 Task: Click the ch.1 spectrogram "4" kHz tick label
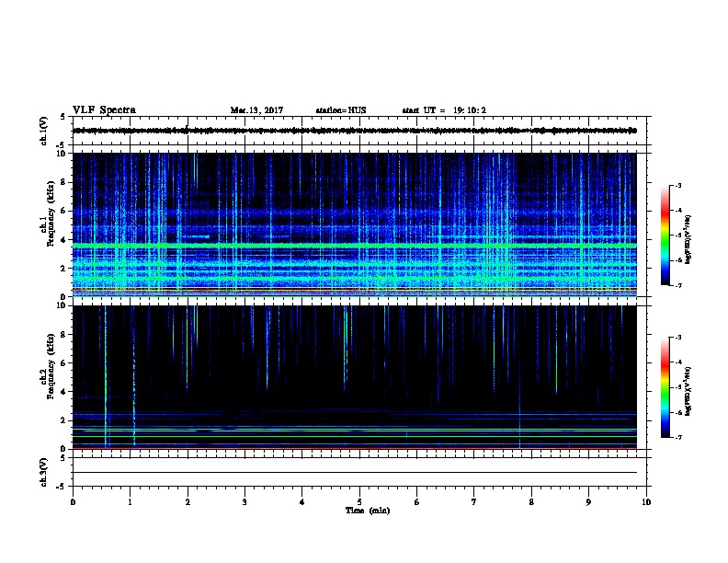click(x=64, y=240)
